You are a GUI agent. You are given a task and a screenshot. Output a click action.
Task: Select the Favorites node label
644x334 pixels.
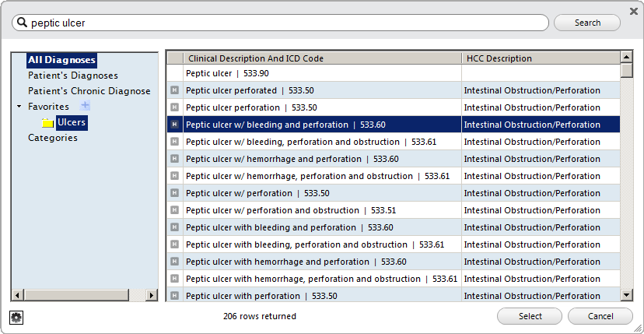[48, 107]
